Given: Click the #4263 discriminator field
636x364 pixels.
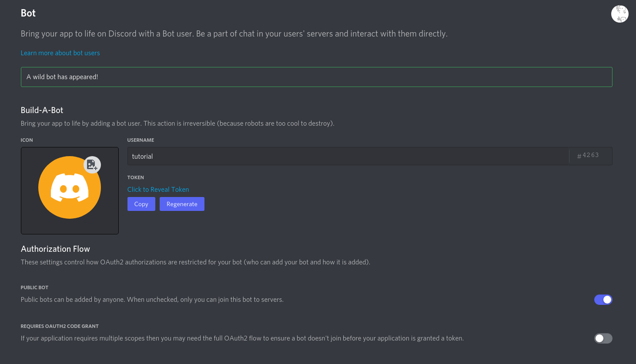Looking at the screenshot, I should (x=590, y=156).
